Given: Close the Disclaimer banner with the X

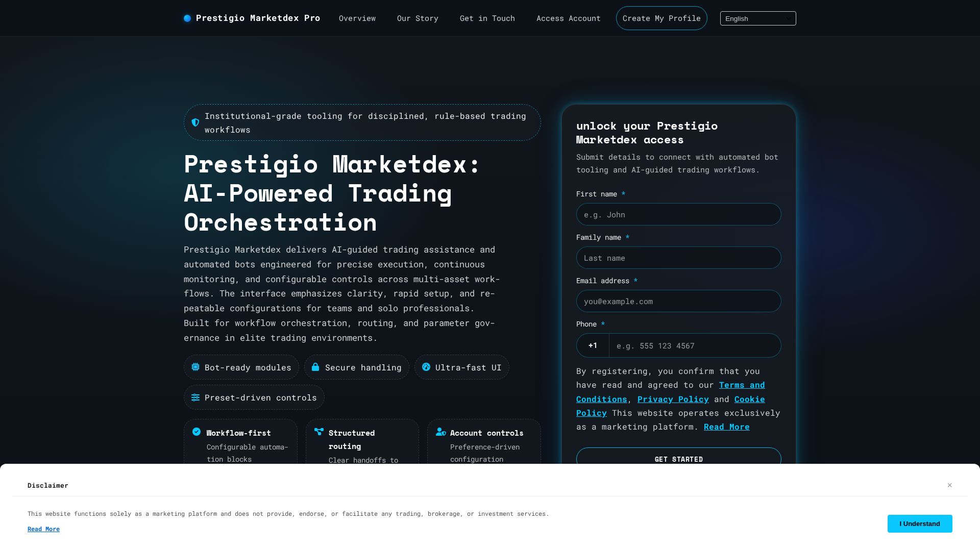Looking at the screenshot, I should pyautogui.click(x=950, y=485).
